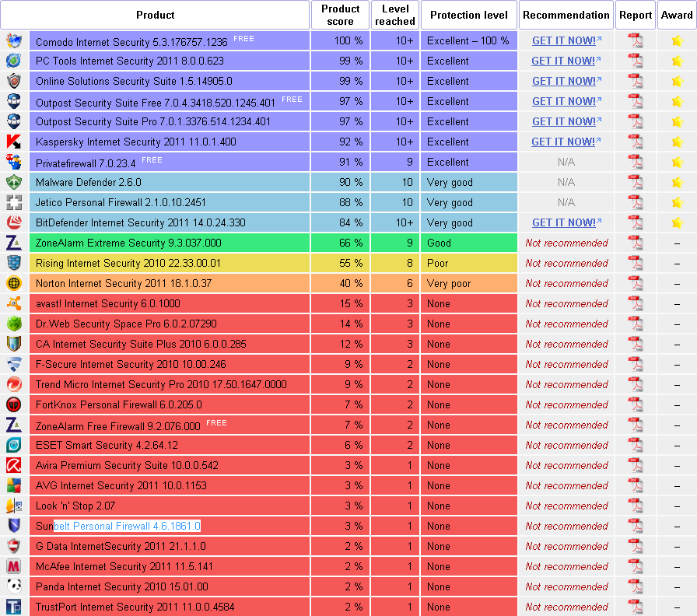Click the Award column header

[x=677, y=15]
